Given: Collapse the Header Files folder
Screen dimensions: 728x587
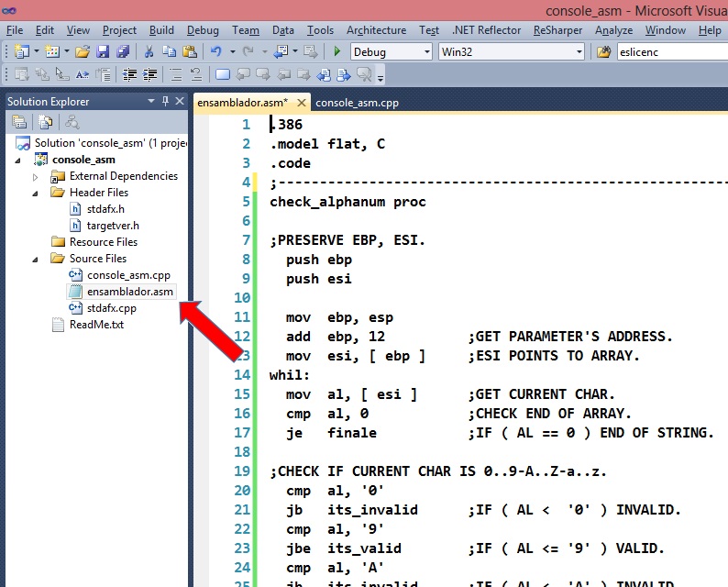Looking at the screenshot, I should tap(36, 193).
